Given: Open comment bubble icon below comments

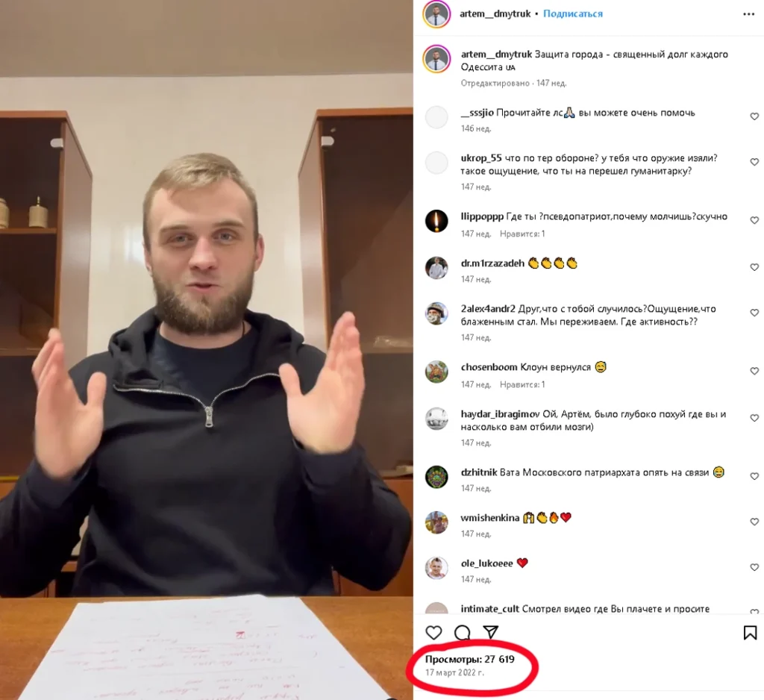Looking at the screenshot, I should 462,633.
